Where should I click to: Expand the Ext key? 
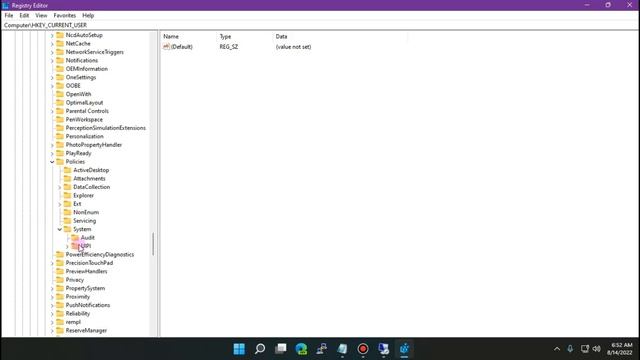tap(60, 204)
